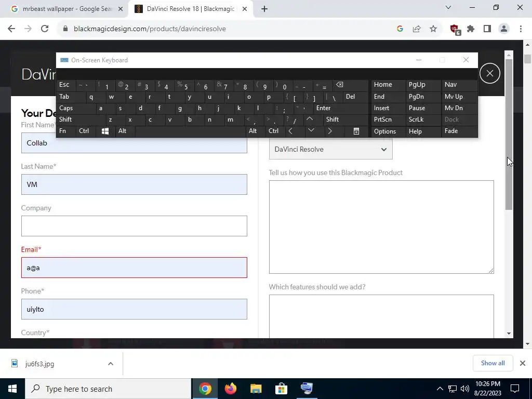This screenshot has width=532, height=399.
Task: Click the PrtScn key on keyboard
Action: (x=388, y=119)
